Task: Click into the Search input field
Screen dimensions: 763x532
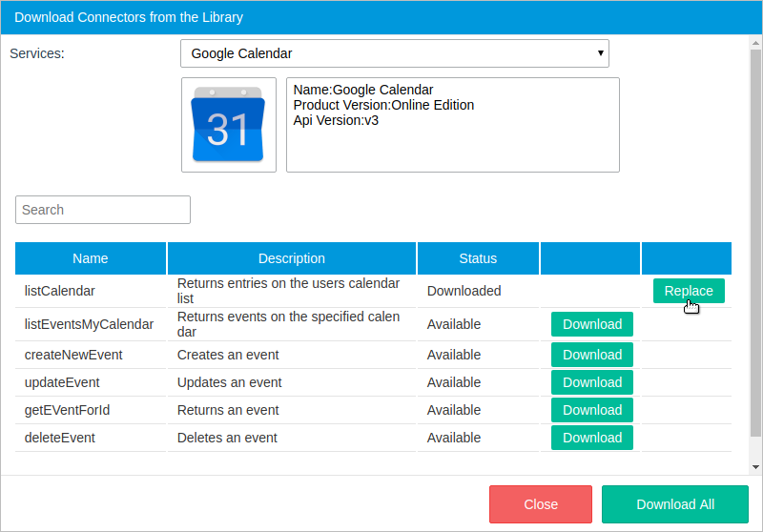Action: (x=103, y=210)
